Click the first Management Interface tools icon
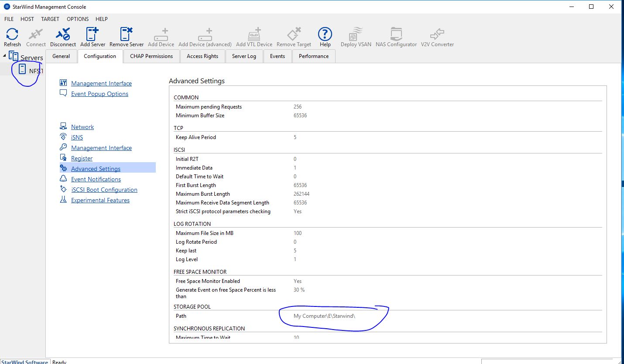 [x=63, y=83]
